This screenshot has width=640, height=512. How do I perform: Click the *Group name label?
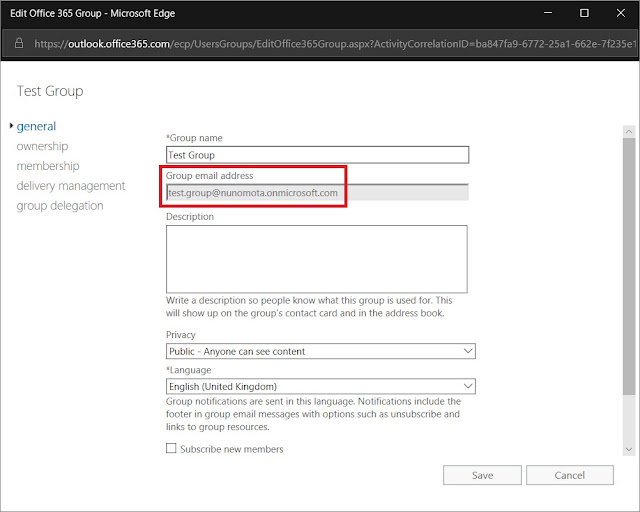(194, 138)
